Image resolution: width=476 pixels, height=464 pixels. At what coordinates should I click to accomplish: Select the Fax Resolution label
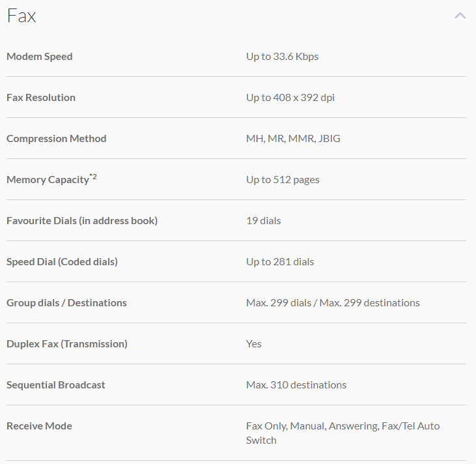tap(41, 98)
